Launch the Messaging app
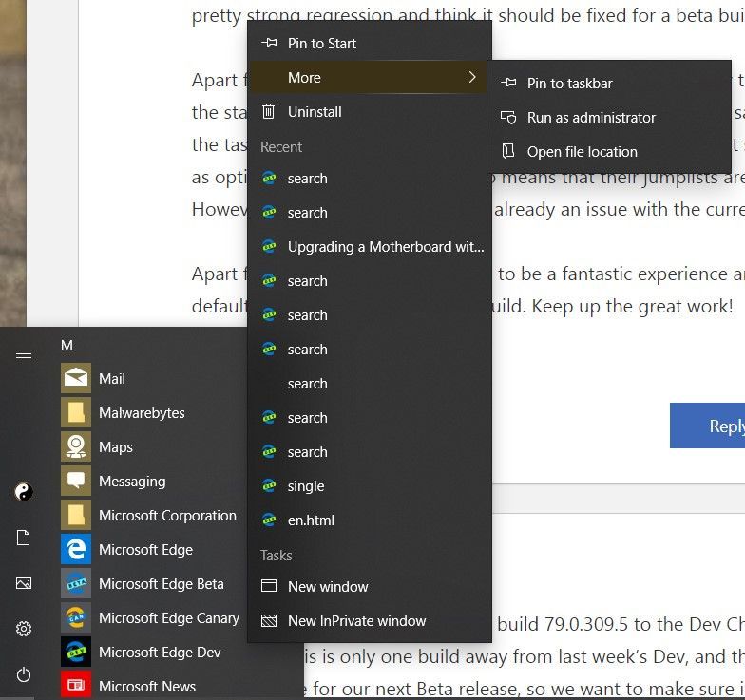Viewport: 745px width, 700px height. coord(152,481)
